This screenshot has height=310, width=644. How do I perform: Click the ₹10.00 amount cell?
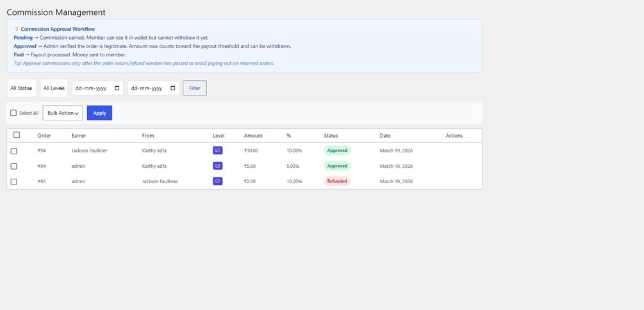click(x=251, y=151)
